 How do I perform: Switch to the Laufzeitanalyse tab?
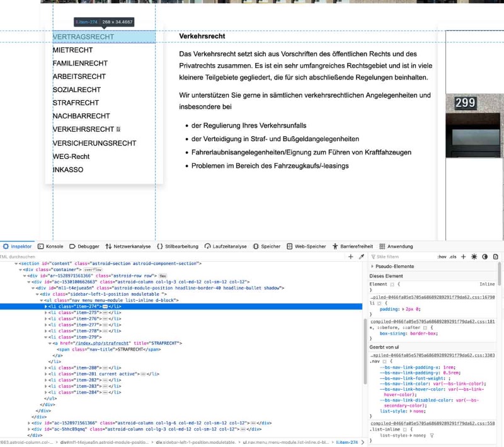coord(226,247)
